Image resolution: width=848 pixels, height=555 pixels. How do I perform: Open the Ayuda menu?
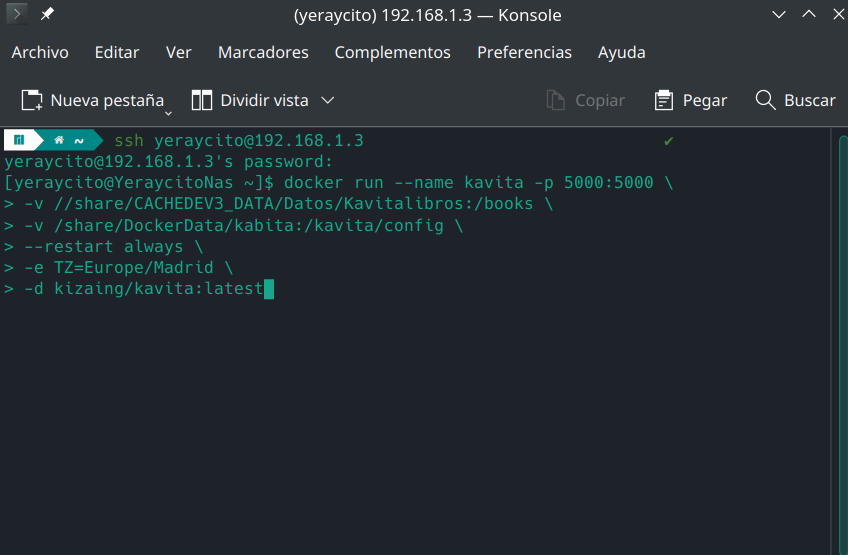[x=621, y=52]
